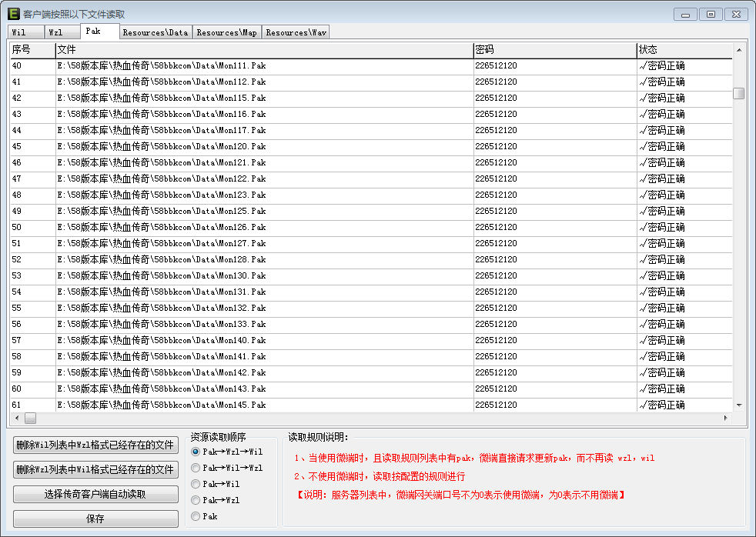Screen dimensions: 756x537
Task: Select the Mon128.Pak file row
Action: pyautogui.click(x=371, y=259)
